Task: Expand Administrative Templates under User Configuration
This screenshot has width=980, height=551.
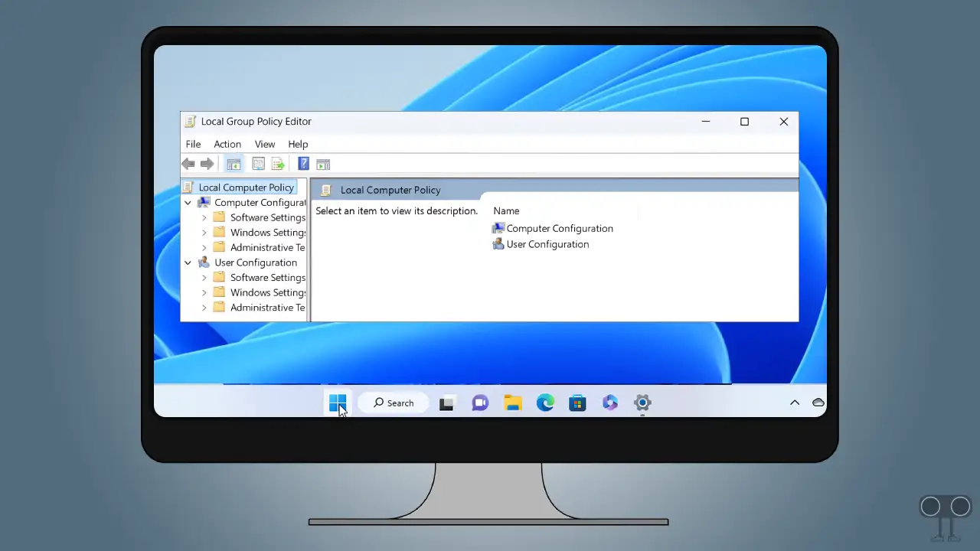Action: tap(204, 308)
